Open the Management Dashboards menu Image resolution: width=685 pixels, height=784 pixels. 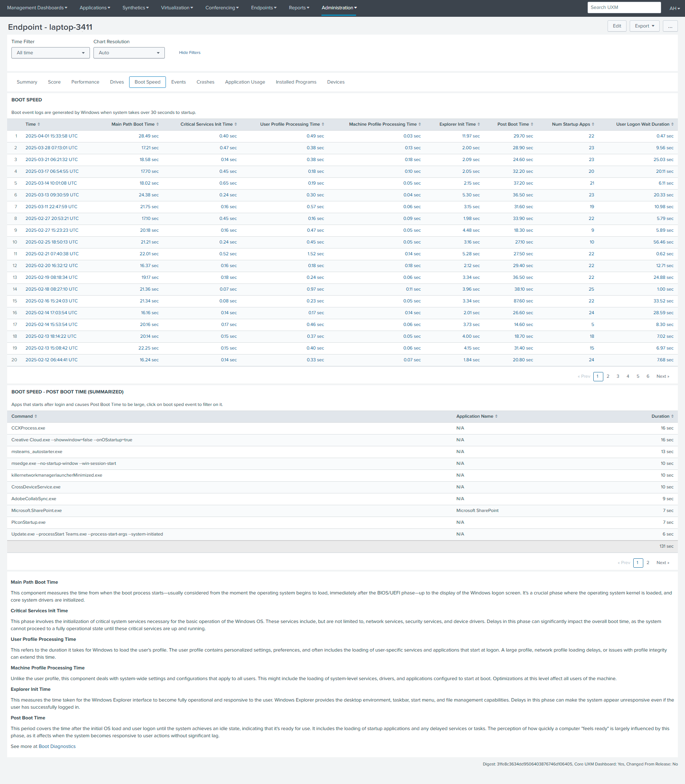click(37, 7)
